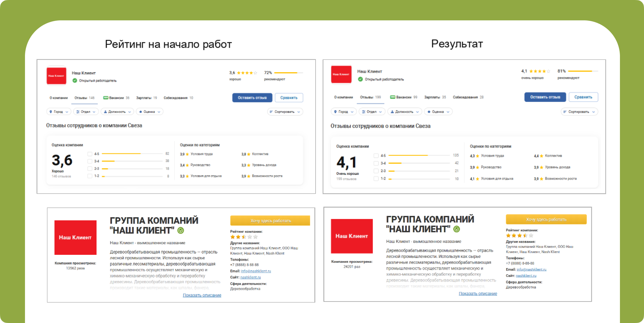644x323 pixels.
Task: Open the Собеседования tab with count 10
Action: pos(178,98)
